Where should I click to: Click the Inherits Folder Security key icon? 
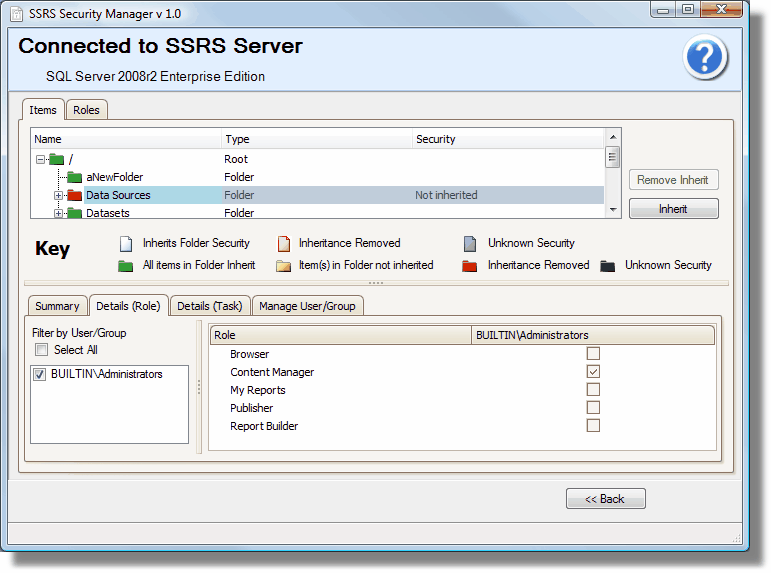click(x=126, y=243)
